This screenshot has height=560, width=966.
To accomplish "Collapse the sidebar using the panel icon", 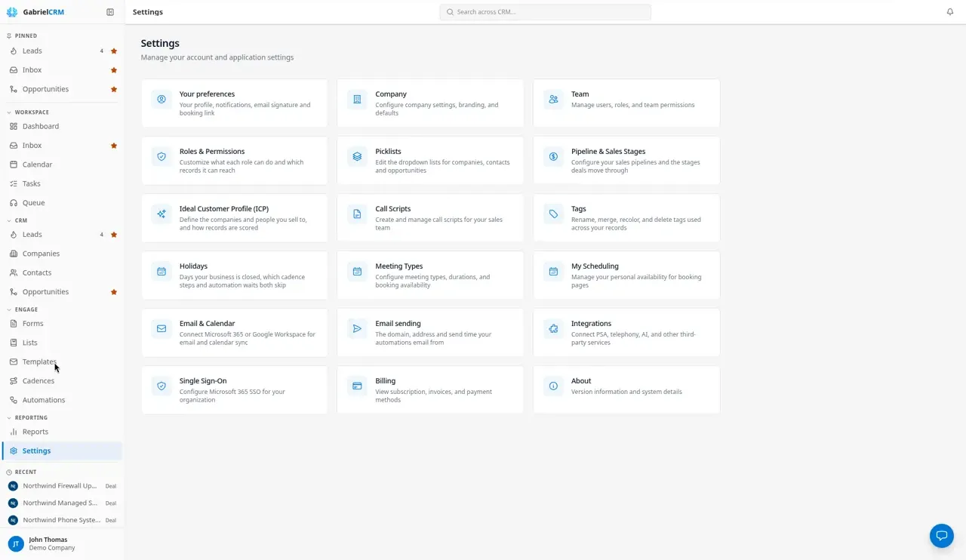I will click(x=110, y=12).
